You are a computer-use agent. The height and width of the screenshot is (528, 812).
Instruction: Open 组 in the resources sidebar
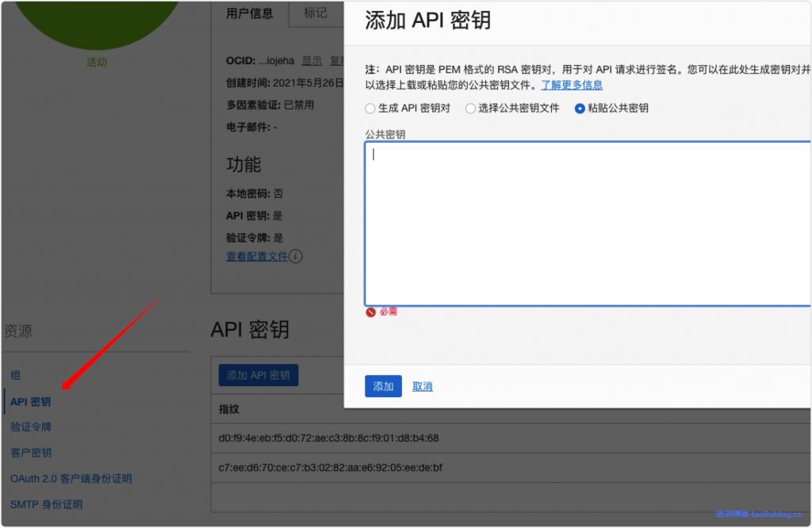pos(15,376)
